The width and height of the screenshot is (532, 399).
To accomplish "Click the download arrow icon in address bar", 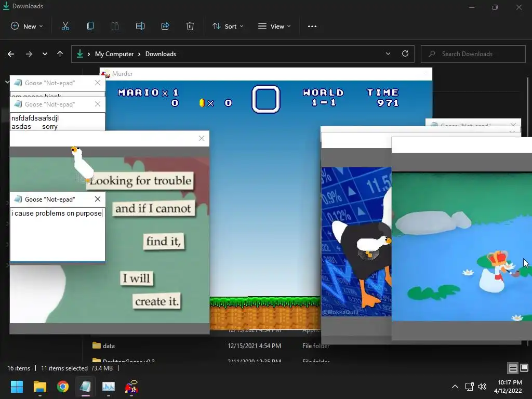I will [x=79, y=54].
